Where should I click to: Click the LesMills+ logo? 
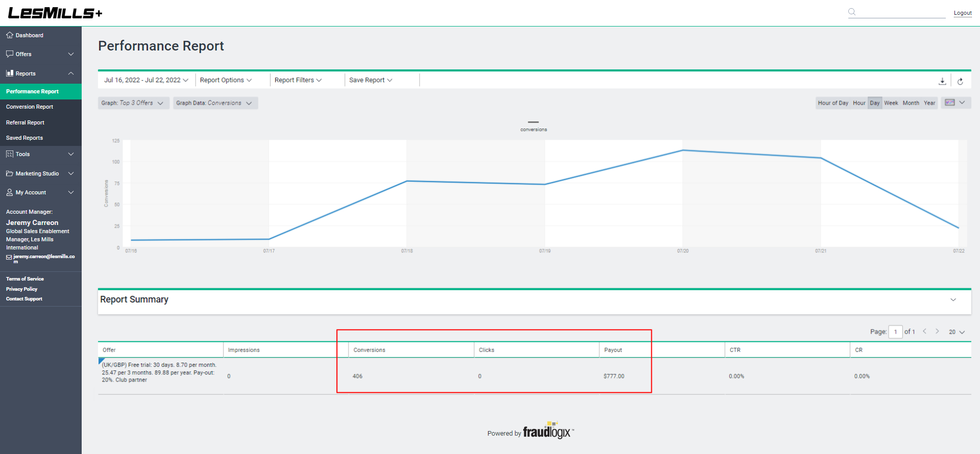click(55, 13)
